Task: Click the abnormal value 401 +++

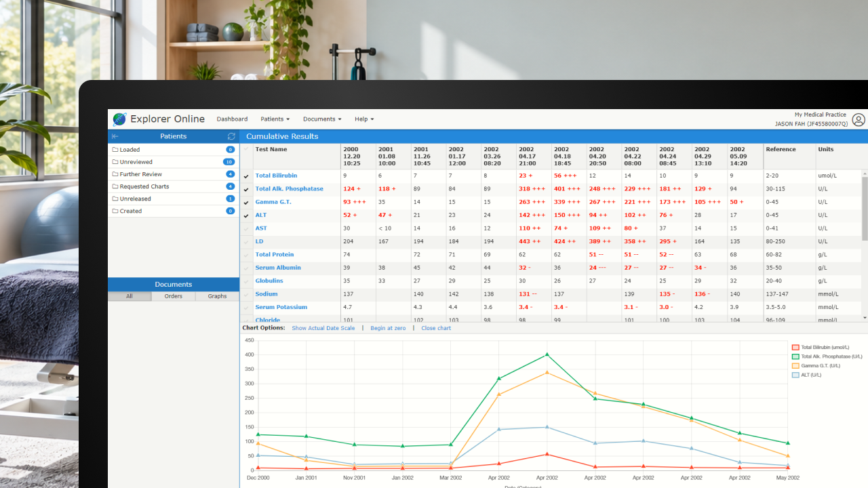Action: click(x=566, y=189)
